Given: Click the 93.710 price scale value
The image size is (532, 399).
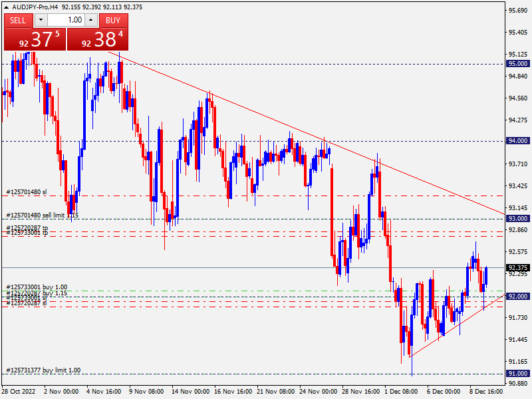Looking at the screenshot, I should point(518,164).
